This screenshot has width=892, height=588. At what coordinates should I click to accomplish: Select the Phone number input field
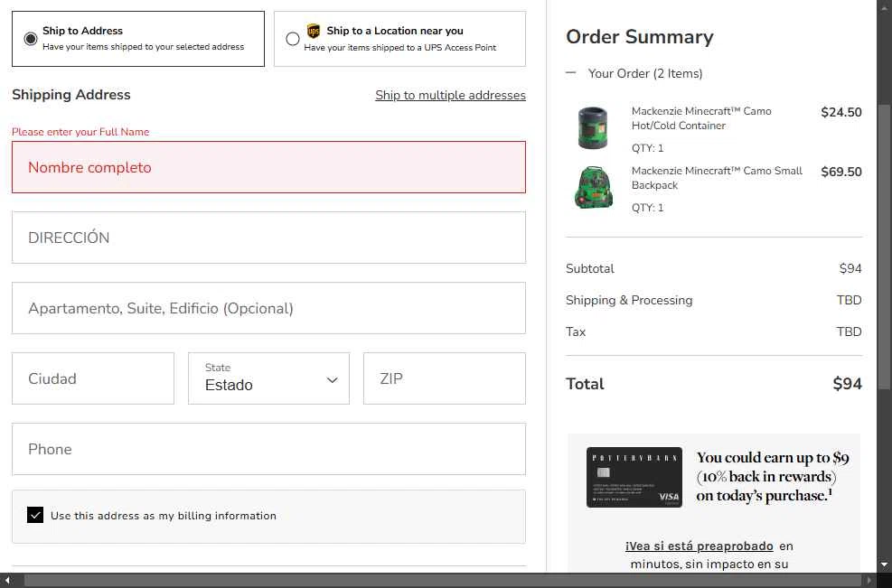(x=268, y=449)
